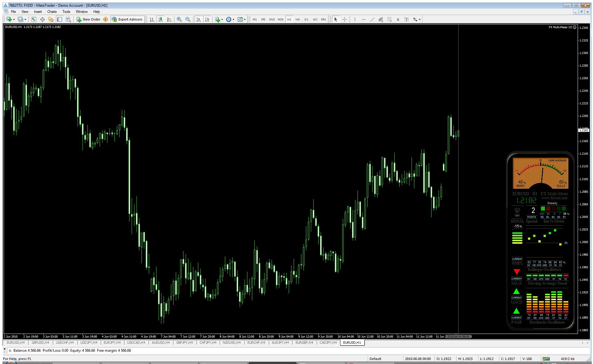Open the Templates dropdown arrow
The image size is (593, 364).
[x=244, y=19]
